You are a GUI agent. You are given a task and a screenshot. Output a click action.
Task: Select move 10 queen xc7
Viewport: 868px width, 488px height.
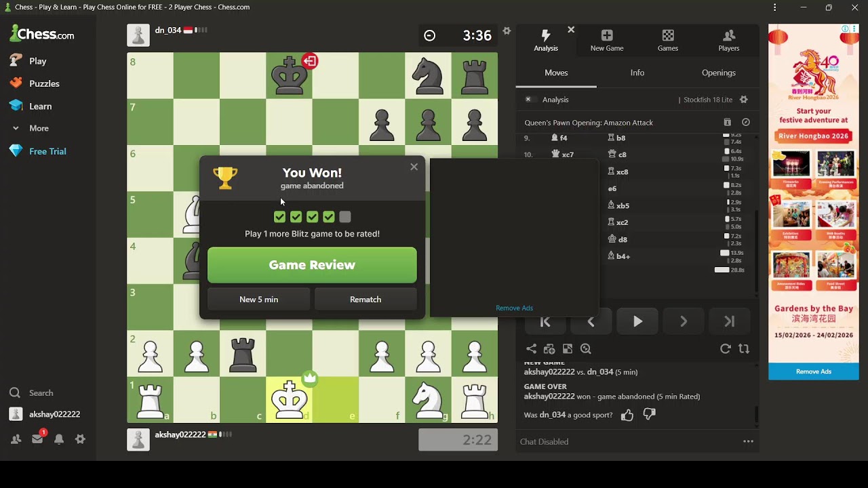coord(562,155)
